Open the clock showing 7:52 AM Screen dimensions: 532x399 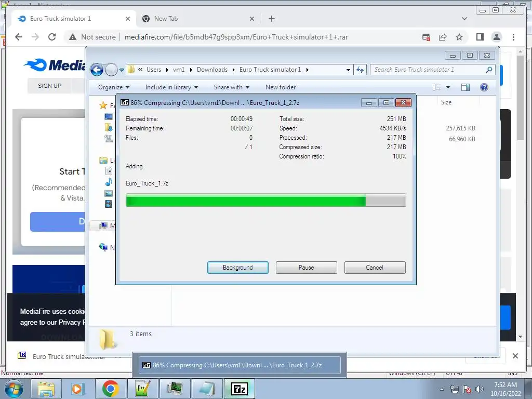(505, 389)
